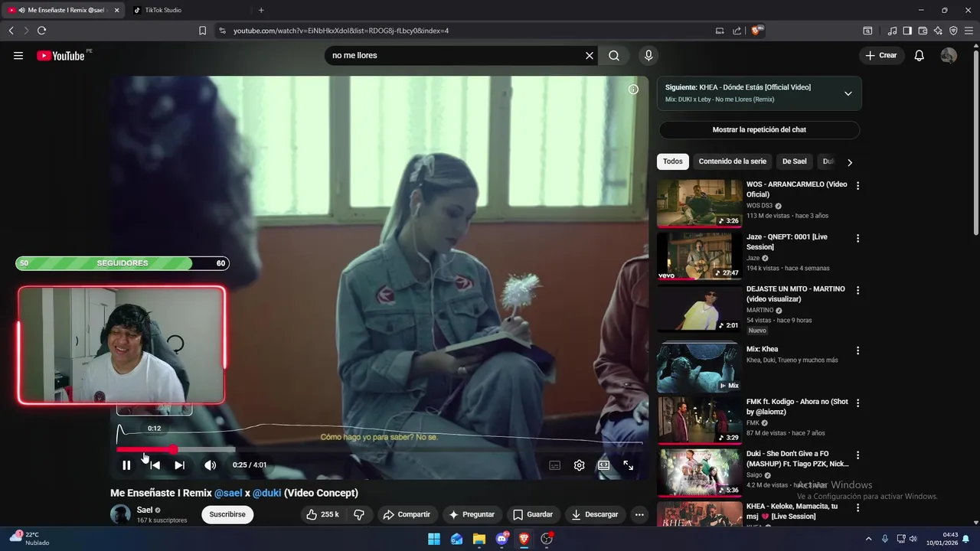Open the Brave Leo AI sparkle icon
980x551 pixels.
coord(938,31)
